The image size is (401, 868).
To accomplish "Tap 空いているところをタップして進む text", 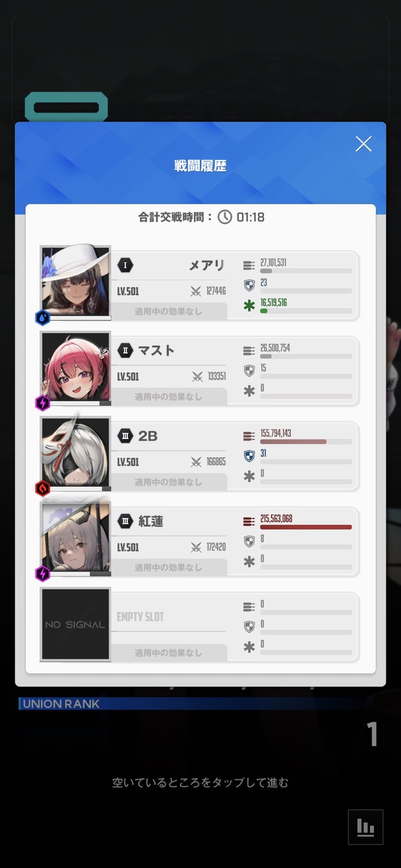I will coord(200,782).
